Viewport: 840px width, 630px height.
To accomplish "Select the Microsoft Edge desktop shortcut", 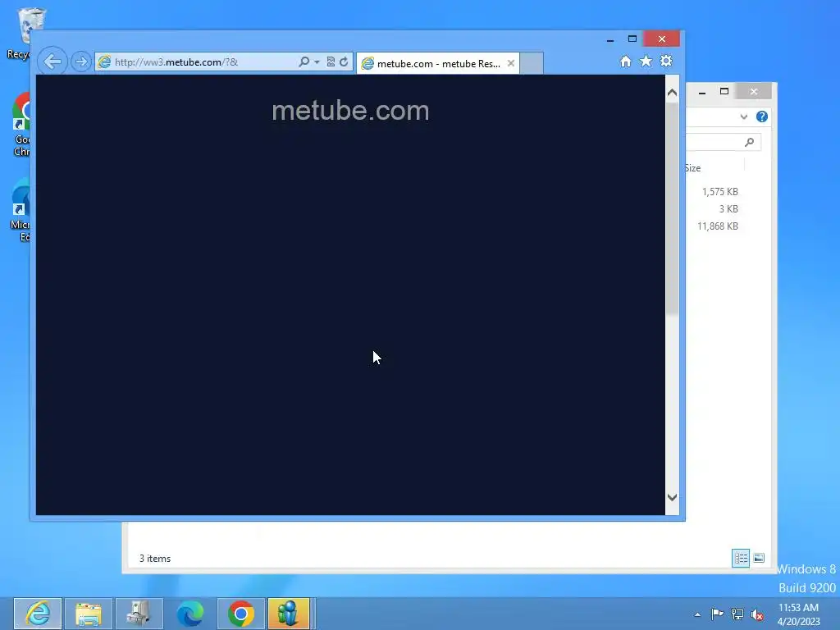I will (21, 210).
